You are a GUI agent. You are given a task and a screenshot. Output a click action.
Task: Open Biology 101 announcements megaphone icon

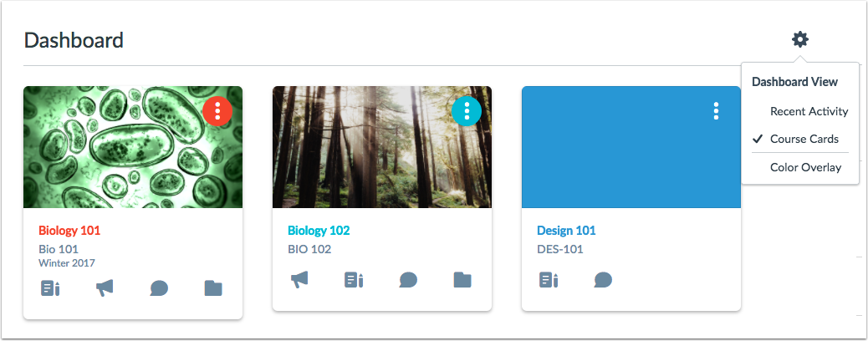[x=104, y=288]
